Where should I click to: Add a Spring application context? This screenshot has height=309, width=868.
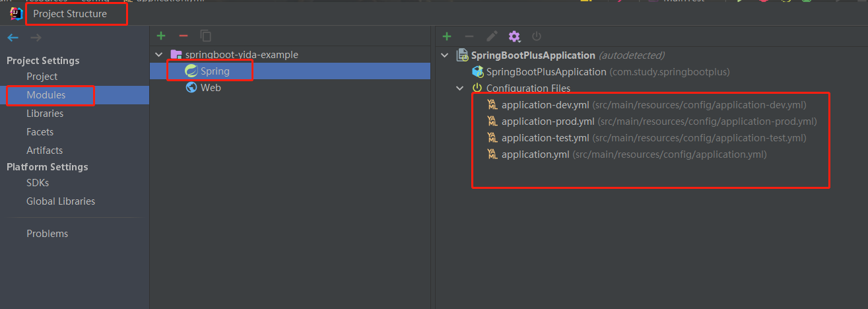click(x=447, y=36)
